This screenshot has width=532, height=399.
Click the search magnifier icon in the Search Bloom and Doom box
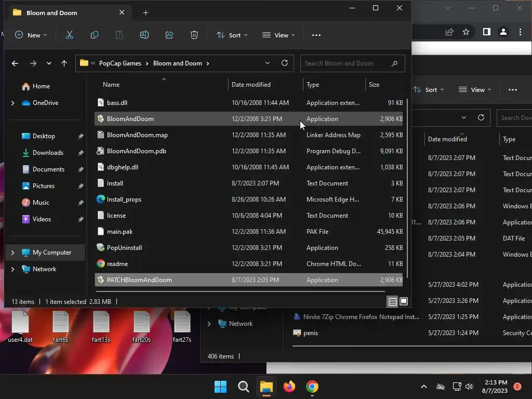(394, 63)
